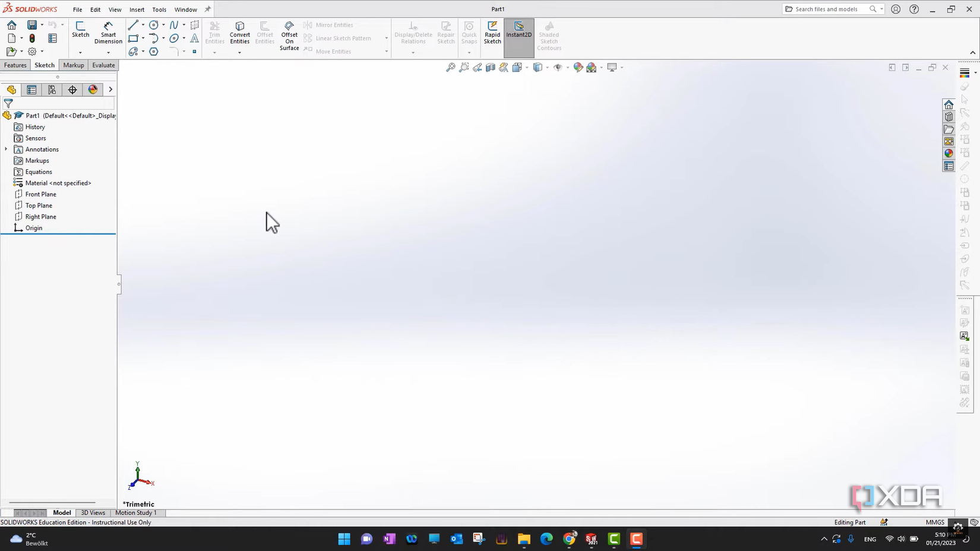Open the Line tool dropdown arrow

point(143,25)
